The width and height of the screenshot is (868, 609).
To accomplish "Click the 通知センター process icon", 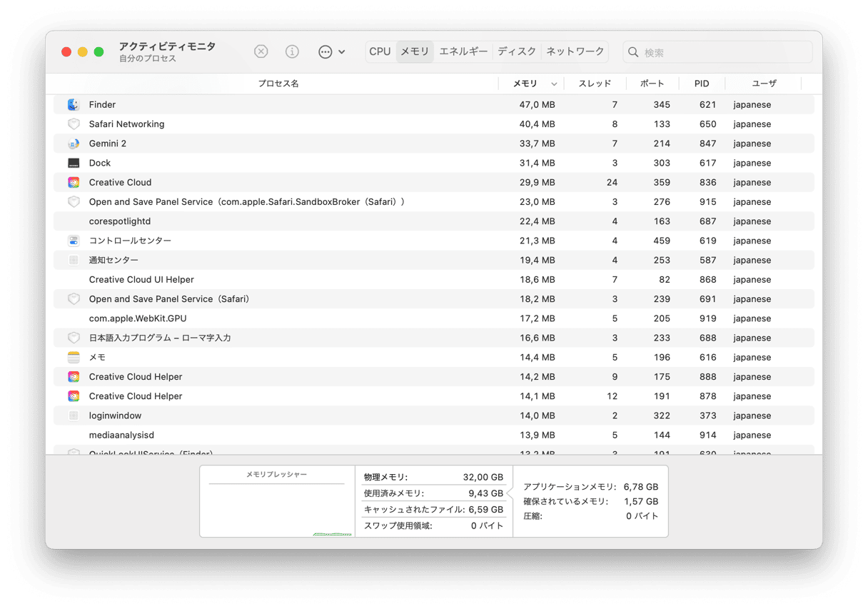I will [73, 259].
